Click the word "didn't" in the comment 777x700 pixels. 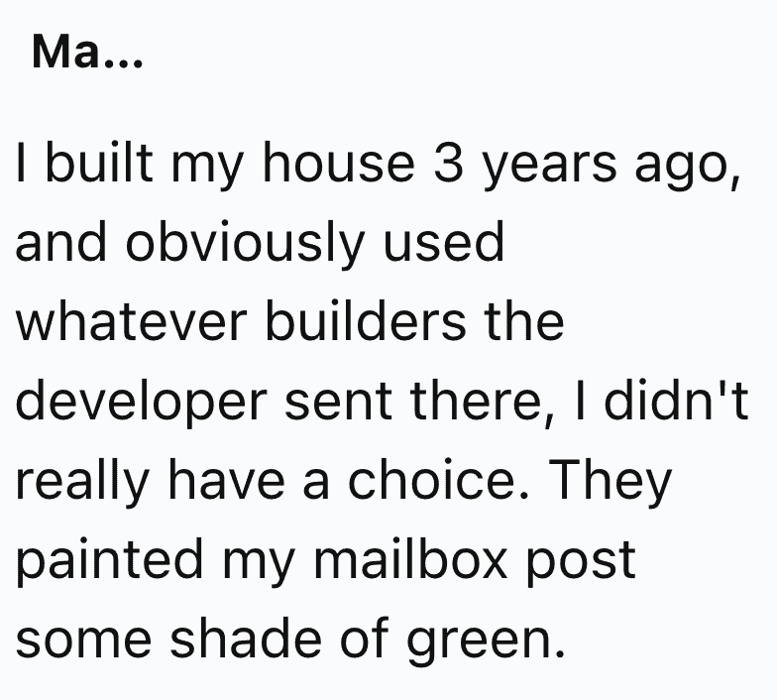676,400
